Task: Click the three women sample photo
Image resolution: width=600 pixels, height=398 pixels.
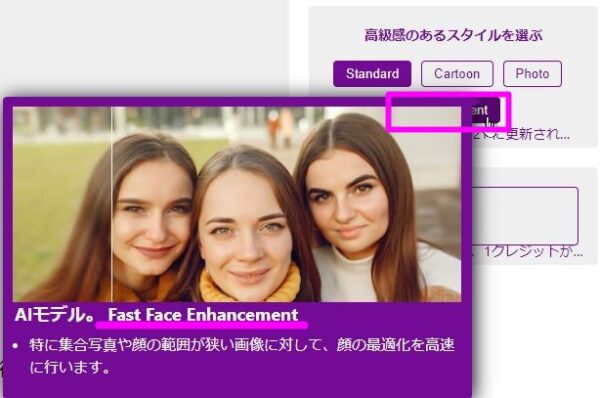Action: pyautogui.click(x=237, y=204)
